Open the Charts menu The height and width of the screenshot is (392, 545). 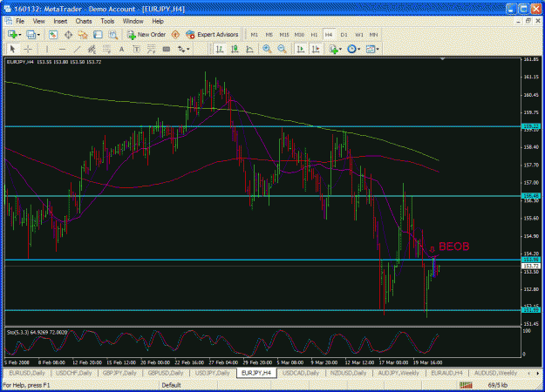coord(84,22)
